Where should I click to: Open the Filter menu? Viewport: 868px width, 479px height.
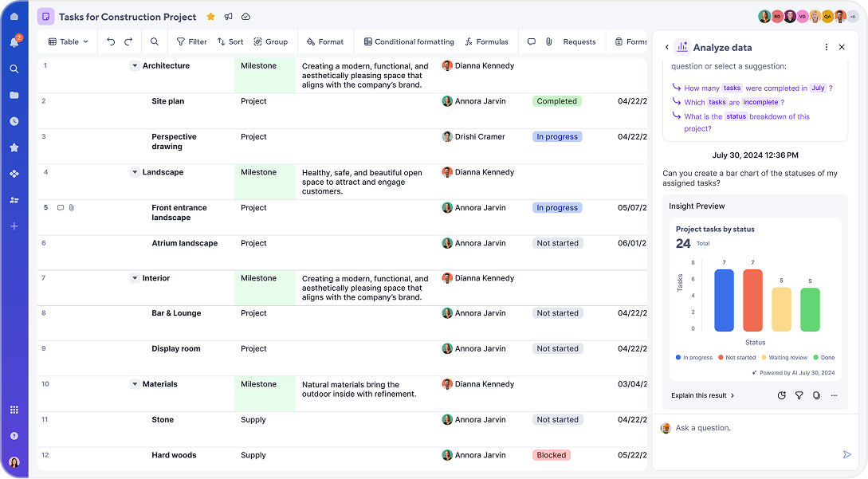click(191, 41)
